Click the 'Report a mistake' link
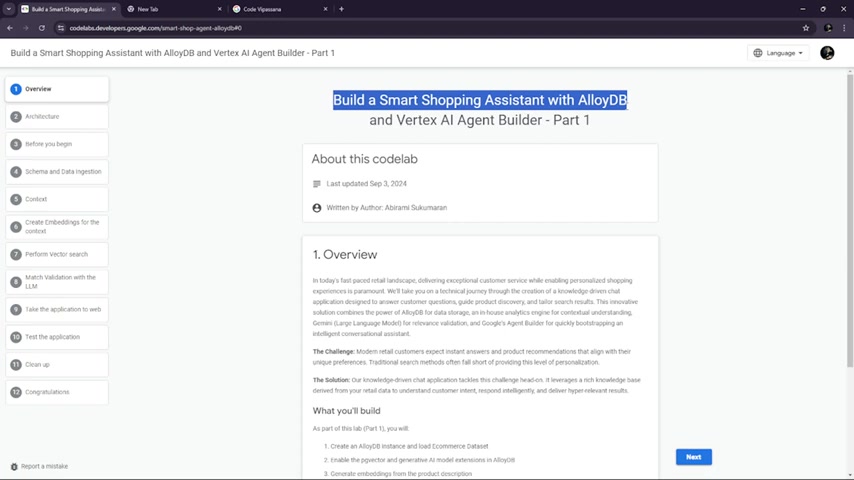Viewport: 854px width, 480px height. tap(44, 466)
